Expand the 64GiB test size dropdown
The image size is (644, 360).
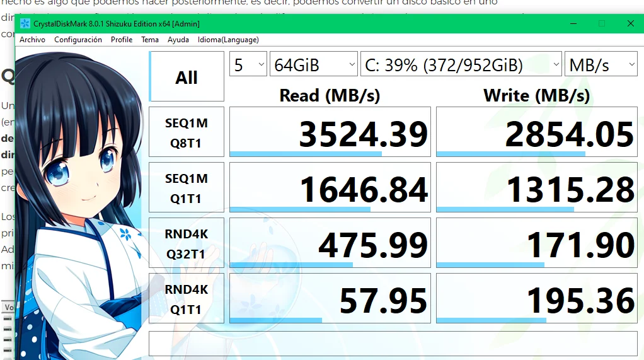click(314, 64)
